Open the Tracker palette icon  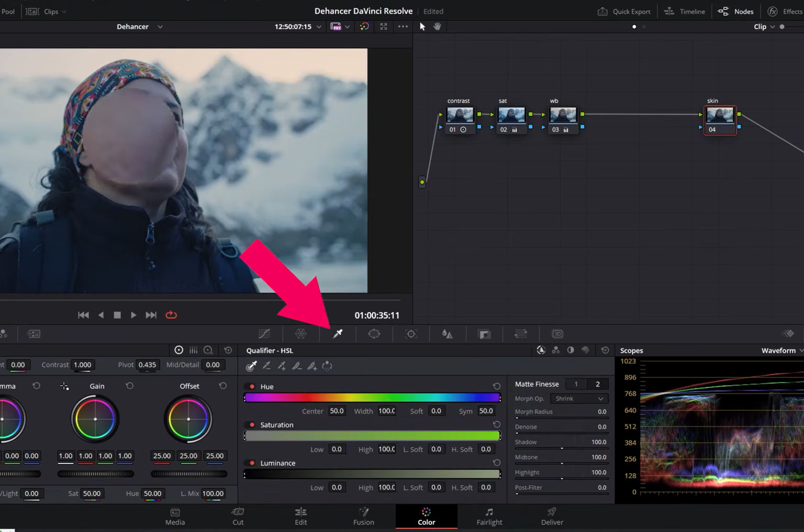tap(411, 334)
